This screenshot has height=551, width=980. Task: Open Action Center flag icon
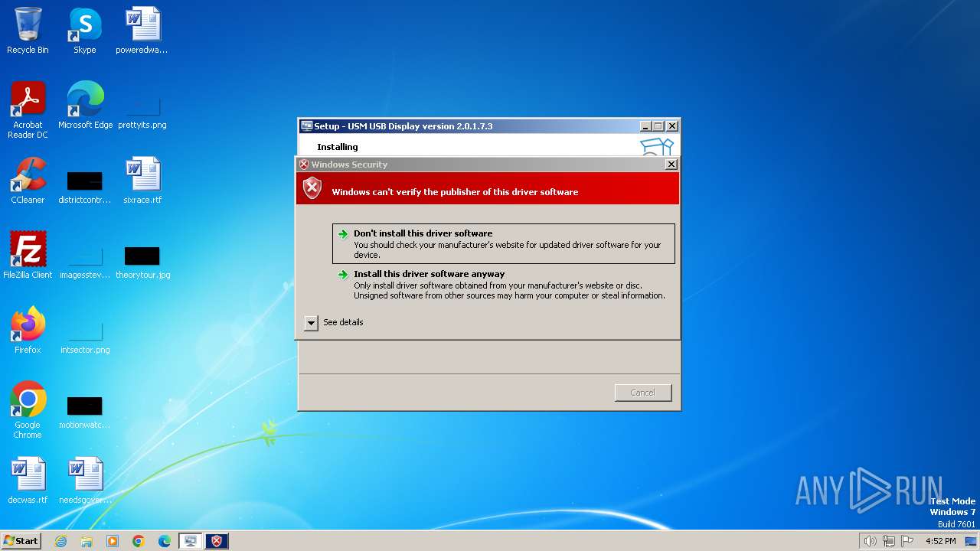tap(907, 541)
